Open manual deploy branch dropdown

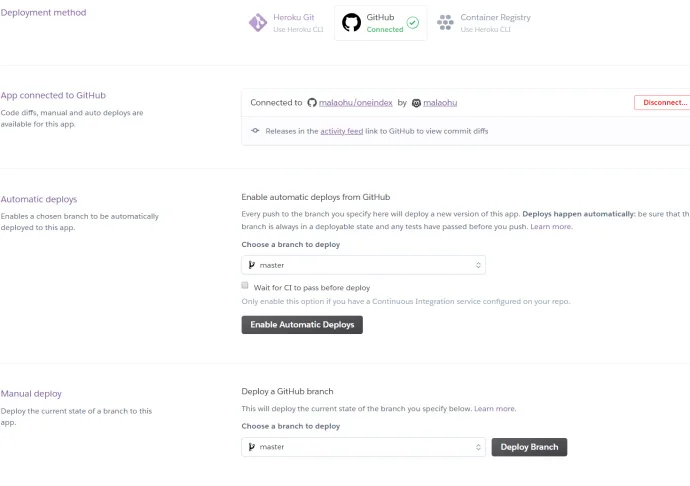[x=363, y=447]
